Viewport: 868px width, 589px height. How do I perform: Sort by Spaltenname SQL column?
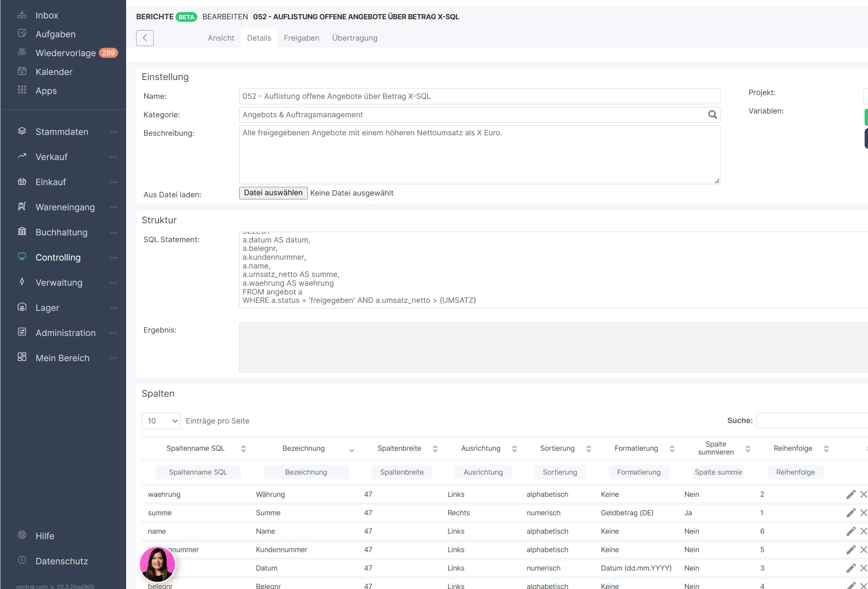pos(196,448)
